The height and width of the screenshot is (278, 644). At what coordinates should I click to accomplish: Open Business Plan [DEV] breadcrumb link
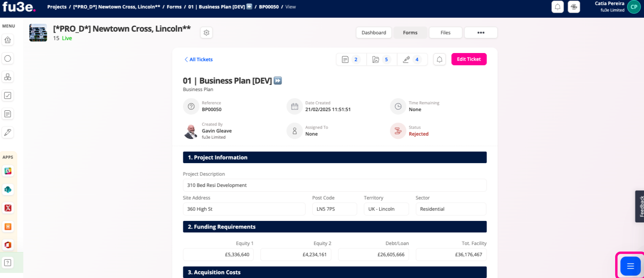[220, 7]
